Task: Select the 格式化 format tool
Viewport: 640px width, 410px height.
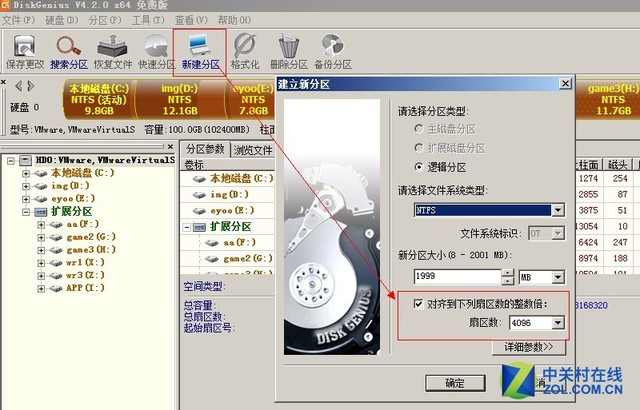Action: (x=245, y=52)
